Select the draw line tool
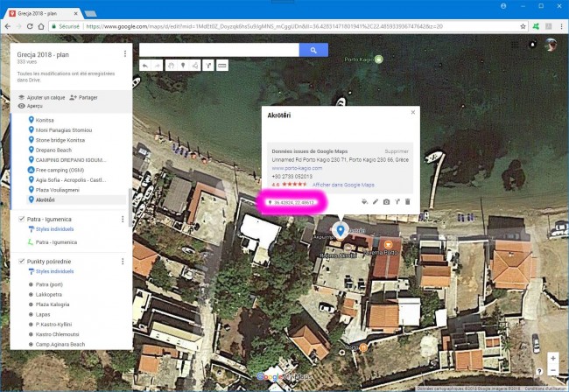Viewport: 569px width, 392px height. click(196, 66)
